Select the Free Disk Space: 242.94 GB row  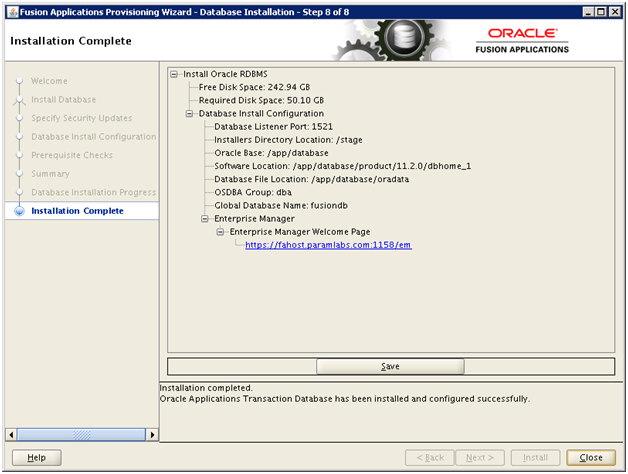tap(255, 87)
